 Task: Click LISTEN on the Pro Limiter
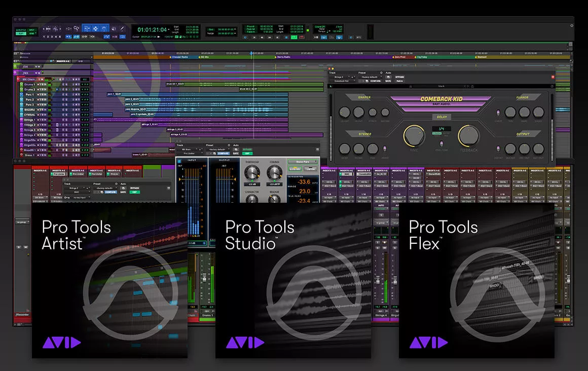[311, 169]
